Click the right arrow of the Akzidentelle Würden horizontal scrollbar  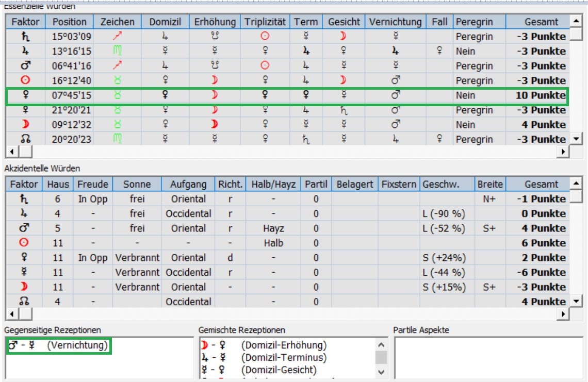tap(564, 314)
